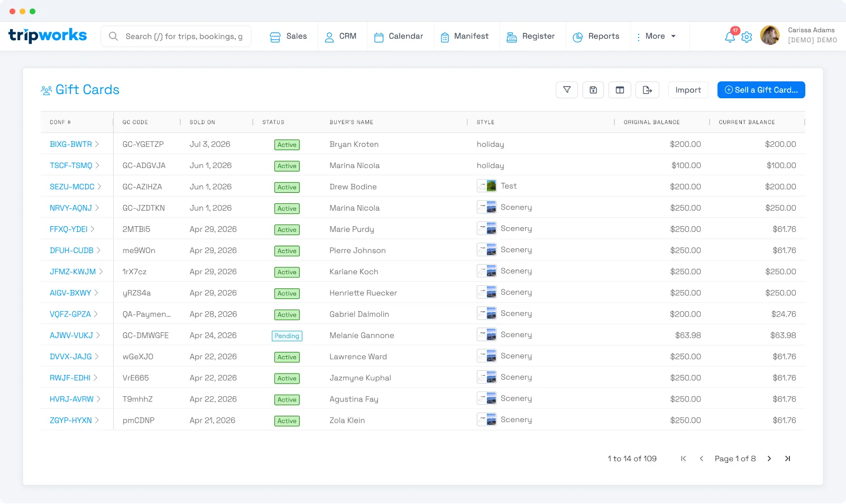Sort by the GC Code column

(x=135, y=122)
